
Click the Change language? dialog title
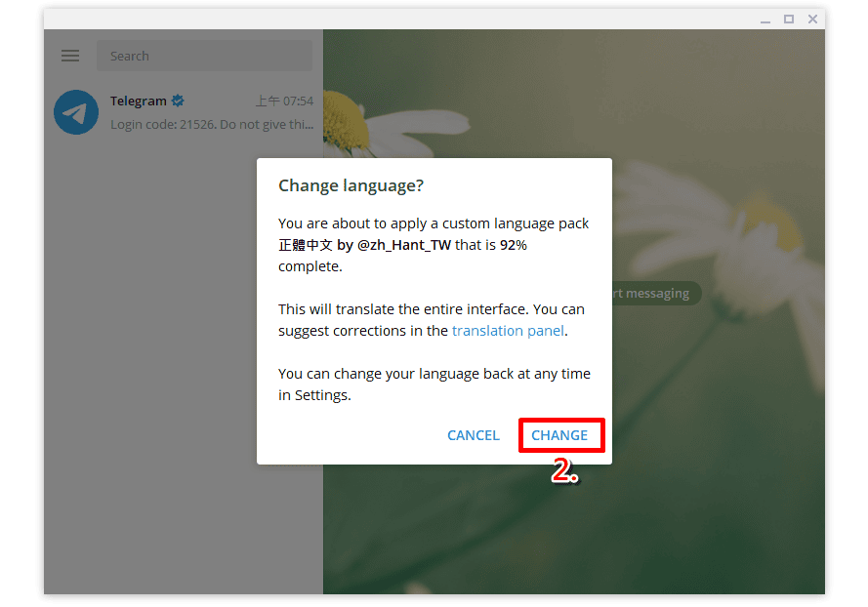click(351, 185)
